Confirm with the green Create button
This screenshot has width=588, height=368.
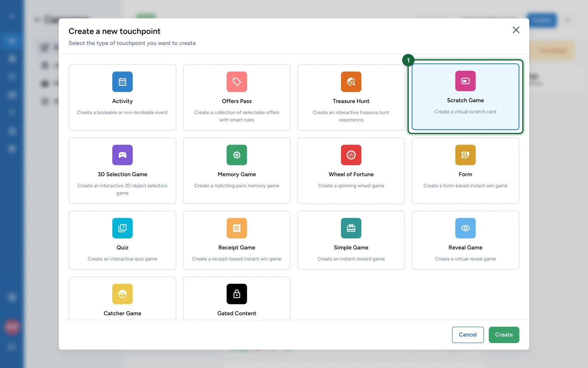click(504, 335)
